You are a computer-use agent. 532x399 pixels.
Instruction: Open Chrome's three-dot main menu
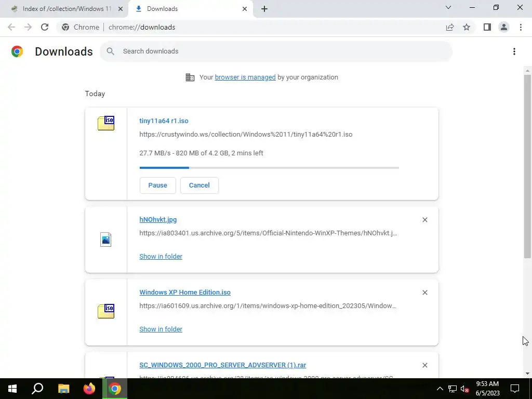click(521, 27)
